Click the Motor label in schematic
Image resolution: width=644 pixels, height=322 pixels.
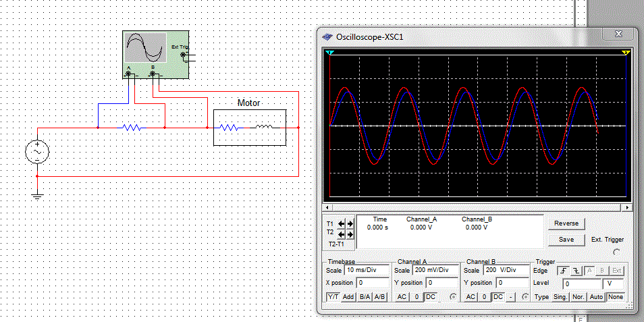[x=249, y=103]
